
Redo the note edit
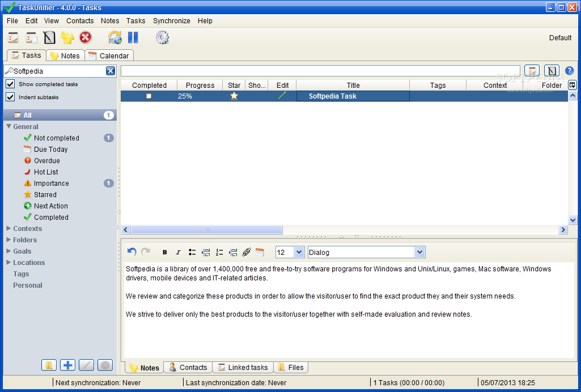[x=146, y=252]
